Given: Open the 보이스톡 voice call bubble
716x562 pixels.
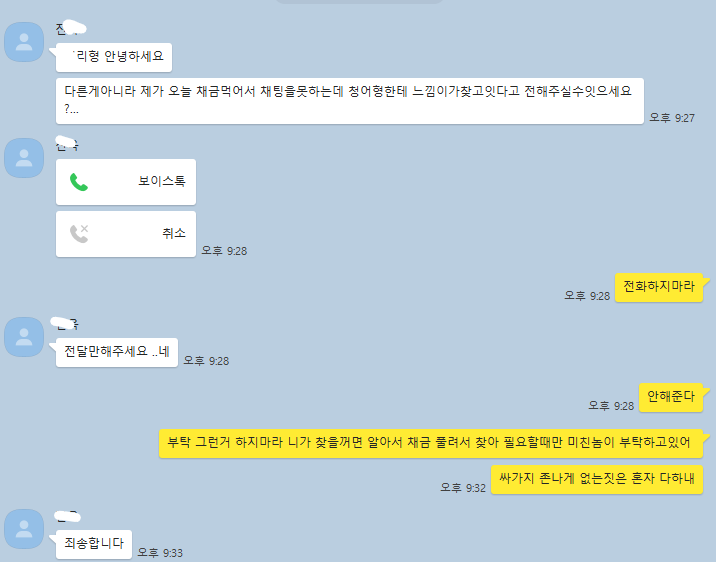Looking at the screenshot, I should click(x=126, y=182).
